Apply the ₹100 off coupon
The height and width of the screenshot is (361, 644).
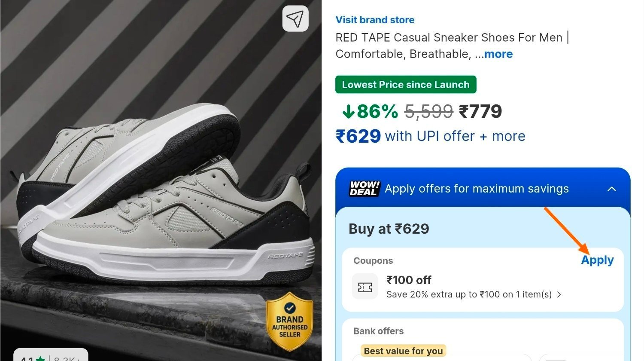point(597,260)
